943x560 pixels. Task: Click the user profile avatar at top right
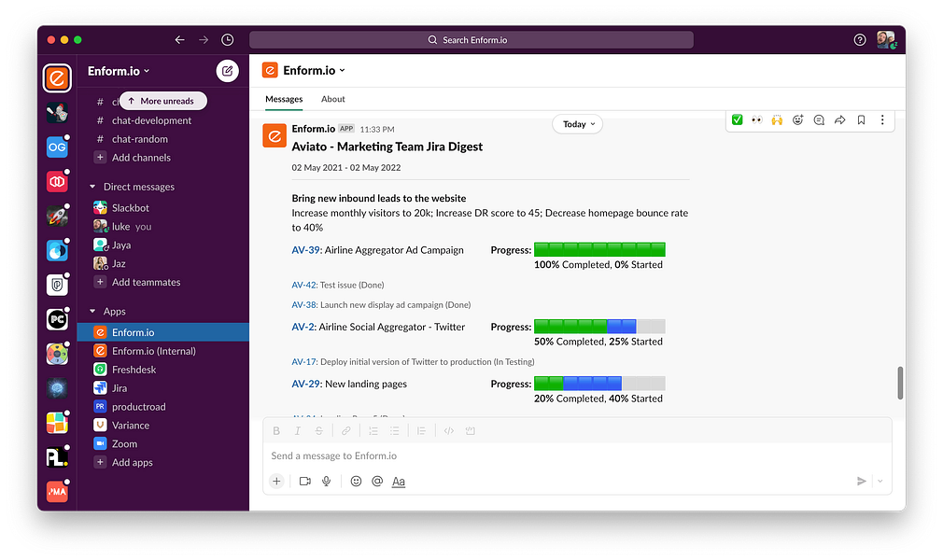tap(886, 40)
